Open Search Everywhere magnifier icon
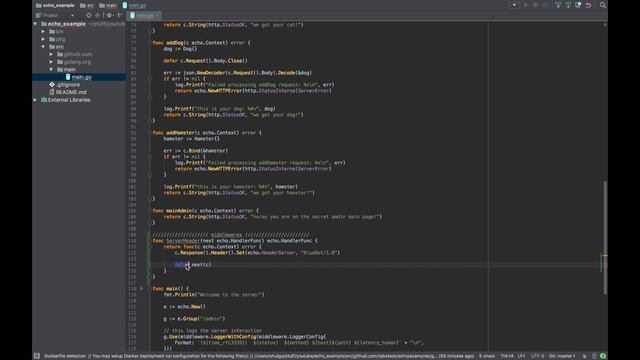 click(603, 5)
